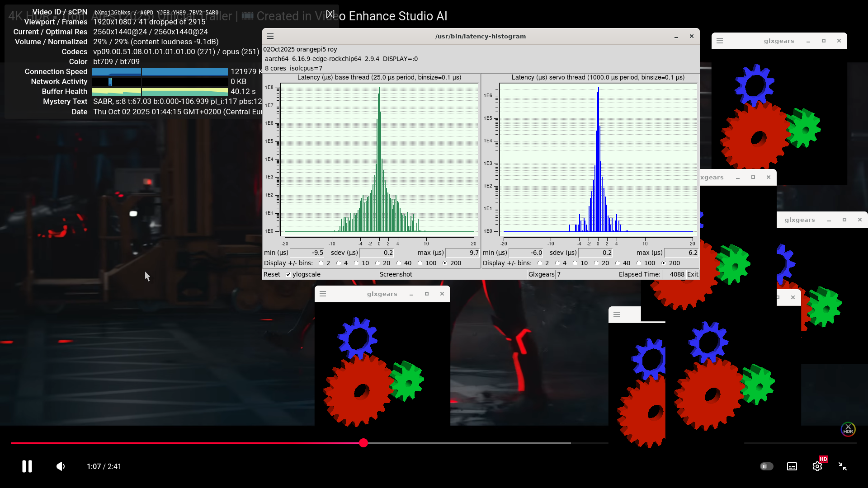Click the HDR badge icon

coord(848,429)
